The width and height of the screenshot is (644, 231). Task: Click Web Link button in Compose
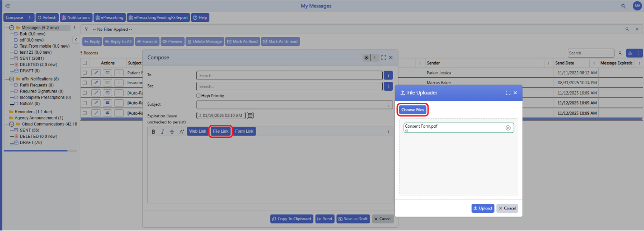pos(198,131)
